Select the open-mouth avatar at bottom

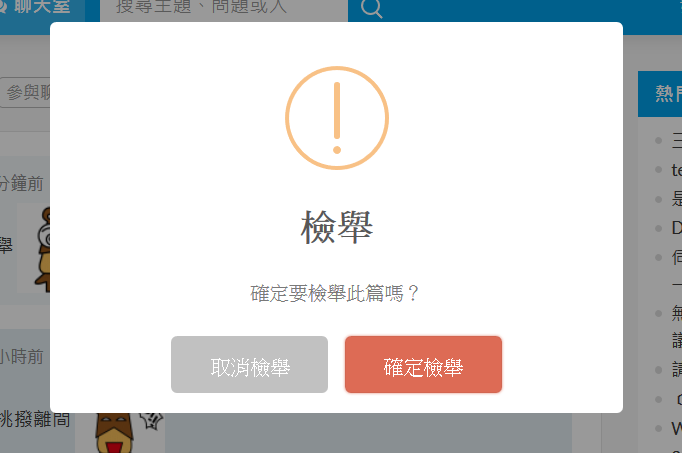tap(114, 433)
